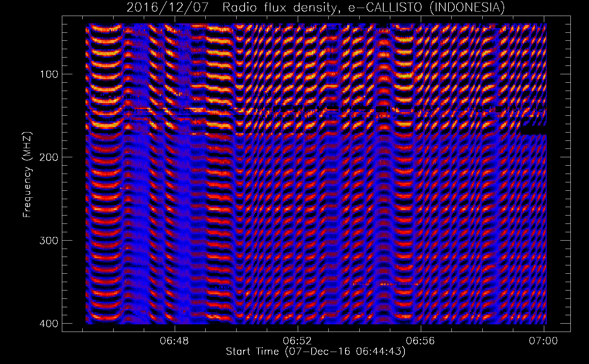
Task: Click the 200 frequency tick label
Action: [x=48, y=157]
